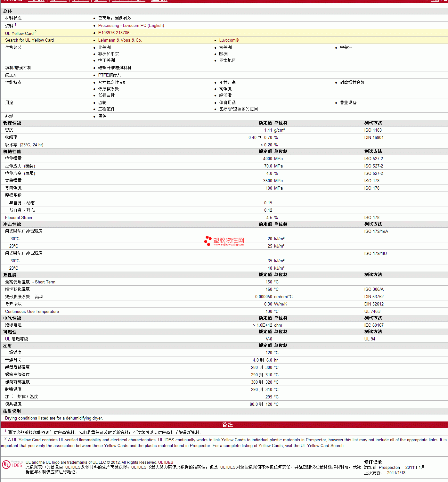Select the IEC 60167 test method
The width and height of the screenshot is (448, 482).
[374, 325]
